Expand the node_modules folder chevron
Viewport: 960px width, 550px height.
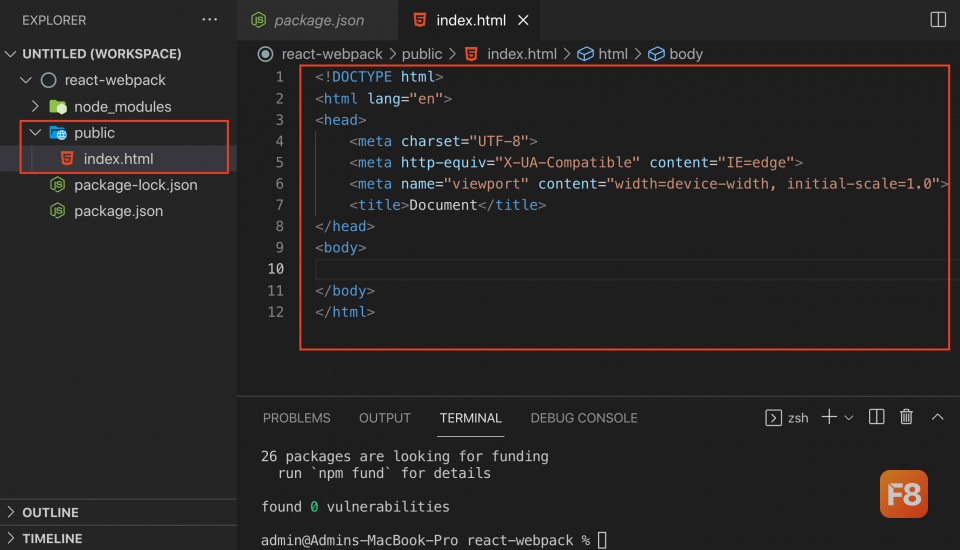[x=35, y=107]
